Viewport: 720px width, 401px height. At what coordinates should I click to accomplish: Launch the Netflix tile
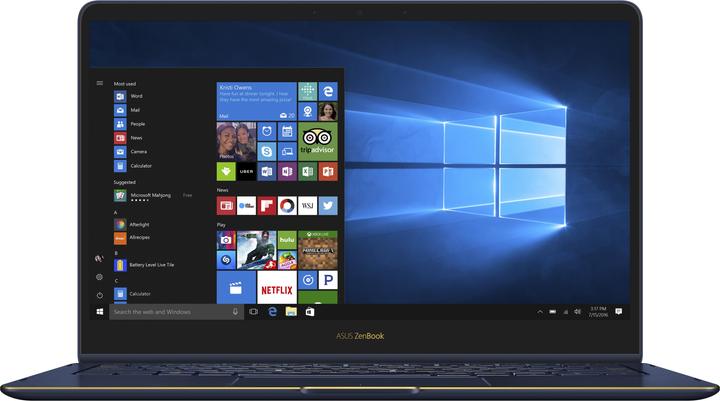(x=277, y=288)
